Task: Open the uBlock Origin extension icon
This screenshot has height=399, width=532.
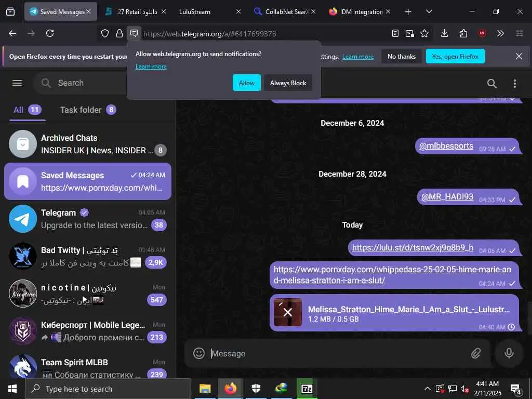Action: [482, 33]
